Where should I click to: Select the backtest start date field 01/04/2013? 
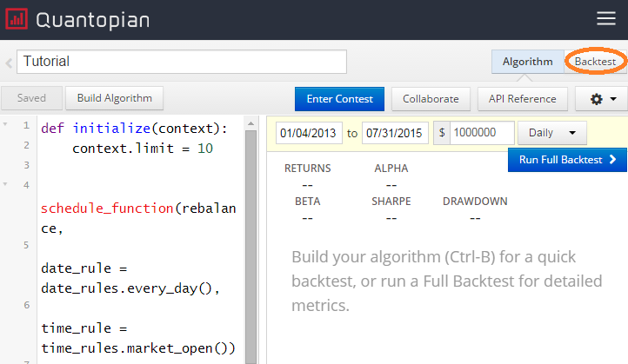pos(309,133)
